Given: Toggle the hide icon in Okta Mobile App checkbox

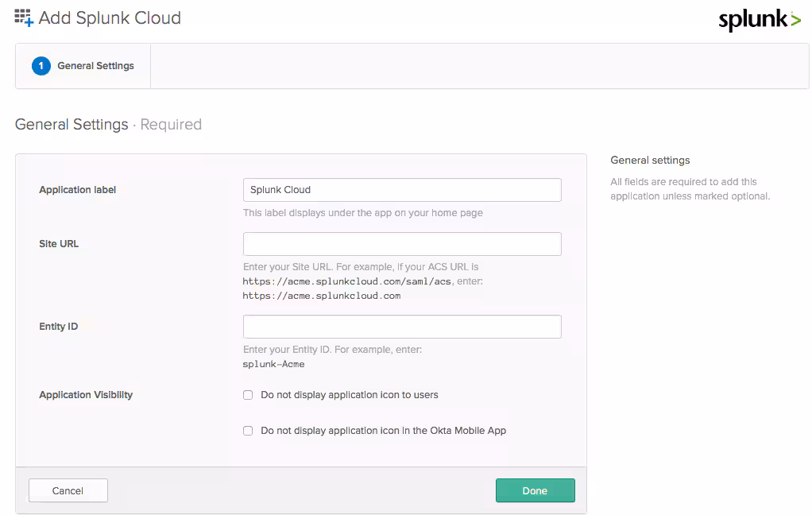Looking at the screenshot, I should [x=248, y=431].
